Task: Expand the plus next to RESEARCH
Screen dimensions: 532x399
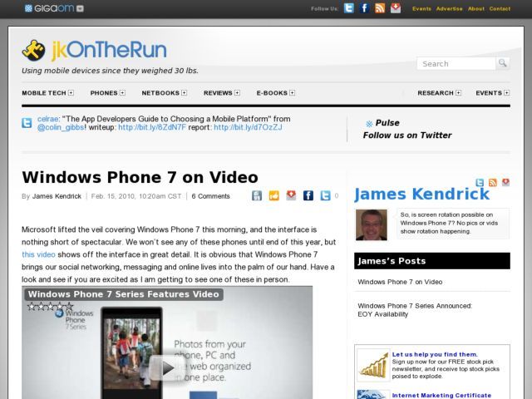Action: point(458,92)
